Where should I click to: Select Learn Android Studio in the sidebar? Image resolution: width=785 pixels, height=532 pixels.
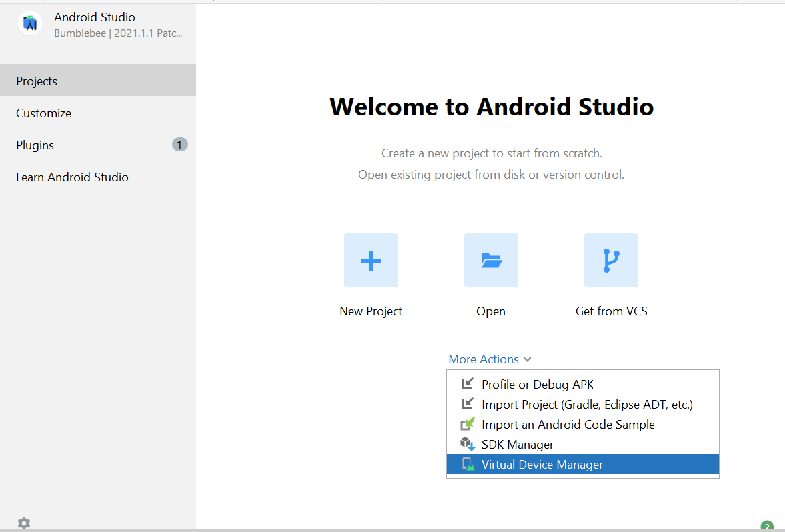click(72, 177)
